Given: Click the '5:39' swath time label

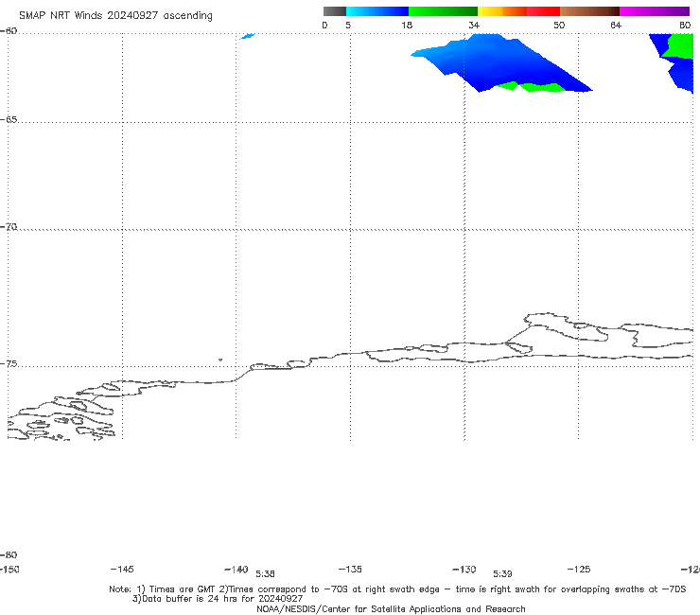Looking at the screenshot, I should point(502,574).
